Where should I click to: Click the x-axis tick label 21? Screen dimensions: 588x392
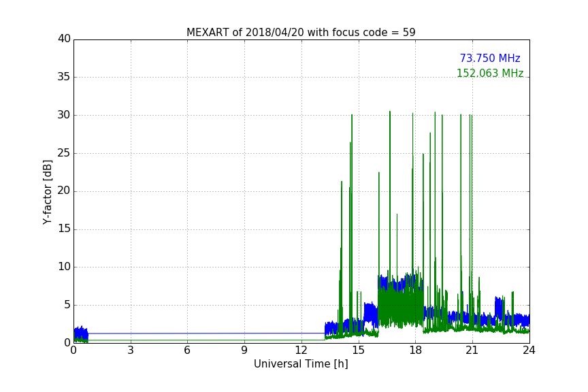click(x=472, y=350)
